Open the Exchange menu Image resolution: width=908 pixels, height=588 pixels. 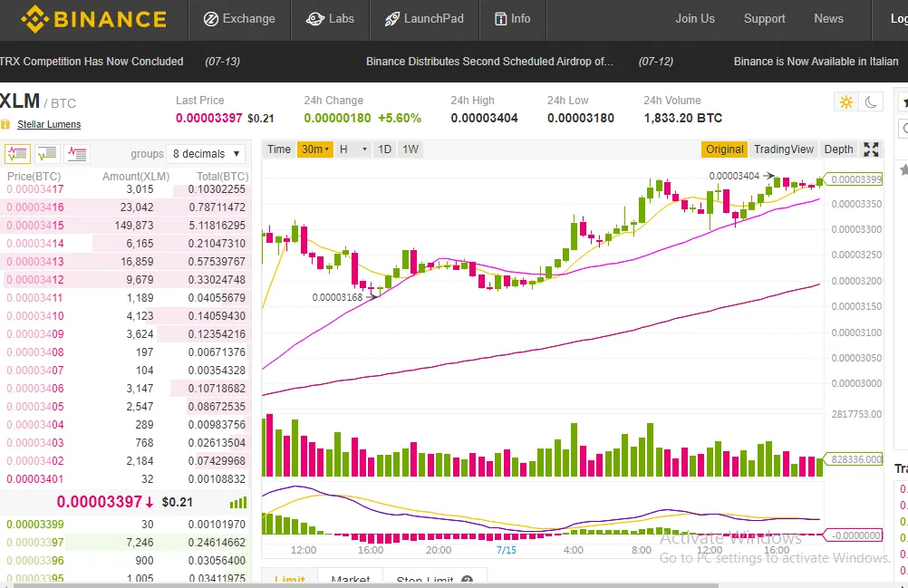[x=239, y=19]
